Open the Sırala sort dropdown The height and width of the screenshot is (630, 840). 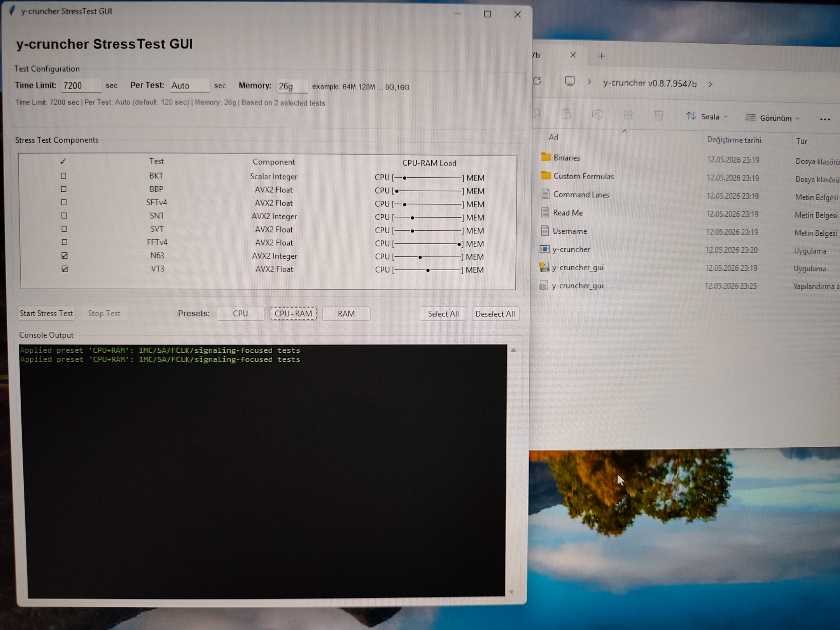pyautogui.click(x=707, y=117)
